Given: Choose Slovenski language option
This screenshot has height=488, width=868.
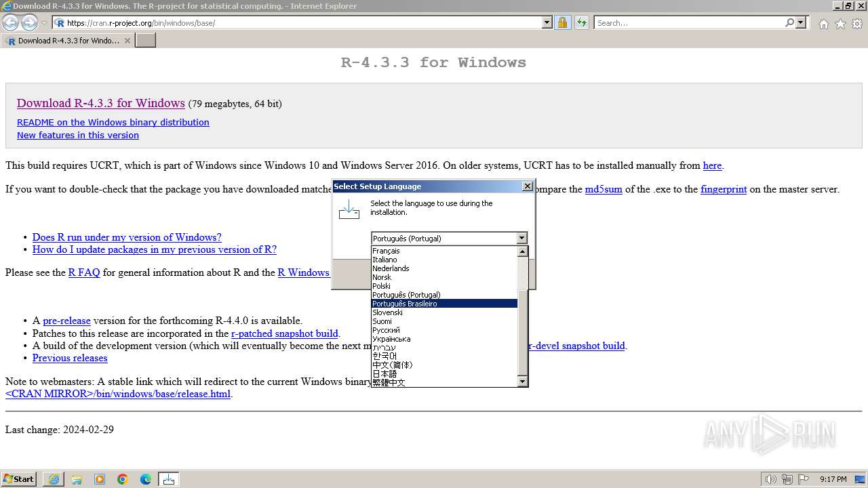Looking at the screenshot, I should [x=444, y=312].
